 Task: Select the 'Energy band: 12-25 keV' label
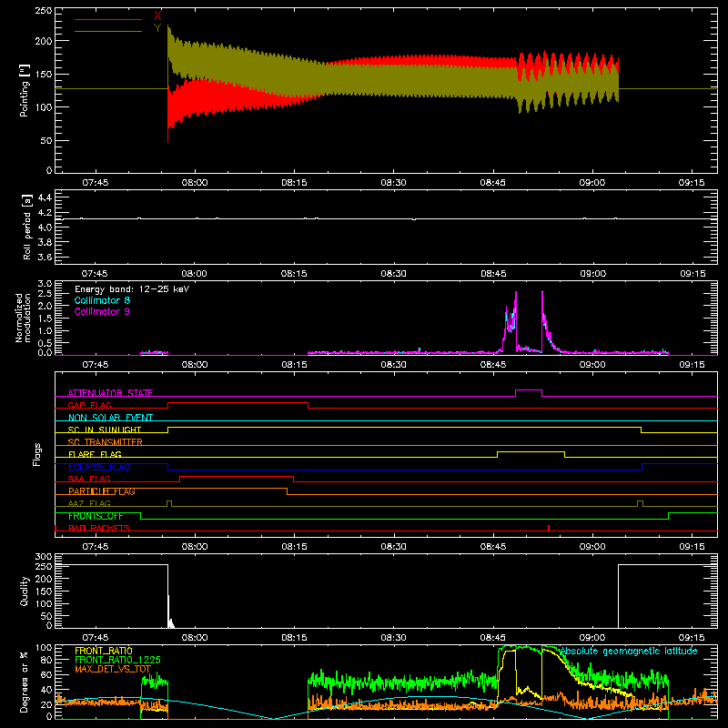132,289
